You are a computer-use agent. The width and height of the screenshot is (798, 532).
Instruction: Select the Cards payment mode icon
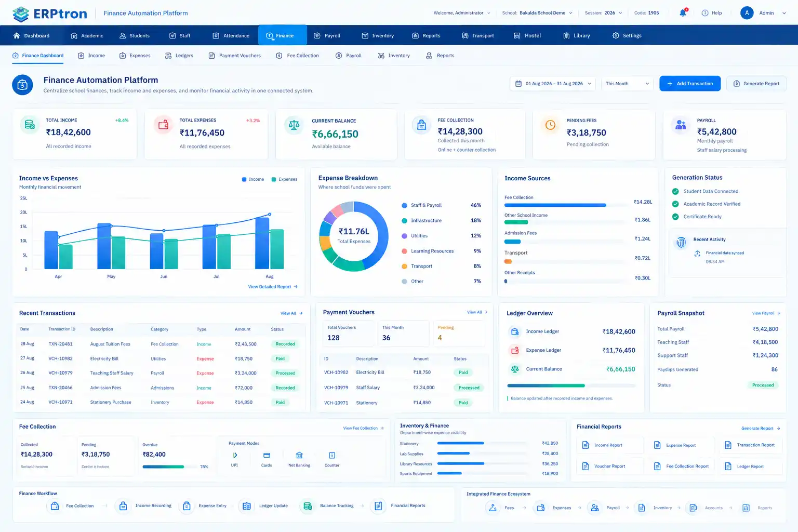coord(267,455)
